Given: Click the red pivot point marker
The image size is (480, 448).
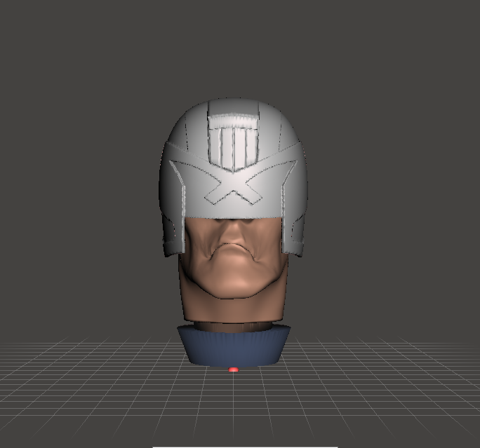Looking at the screenshot, I should pos(233,369).
